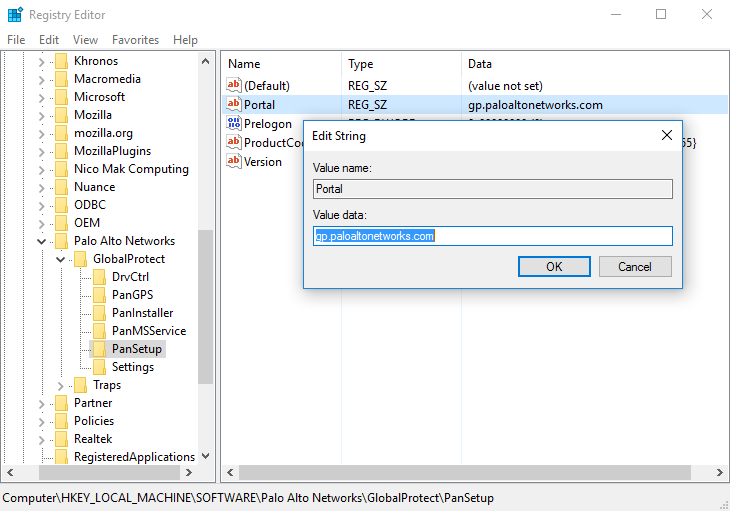
Task: Click the mozilla.org folder icon
Action: [61, 133]
